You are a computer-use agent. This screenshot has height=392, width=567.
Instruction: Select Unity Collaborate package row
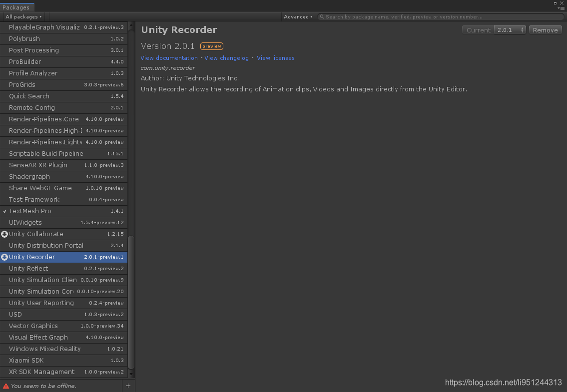tap(63, 234)
